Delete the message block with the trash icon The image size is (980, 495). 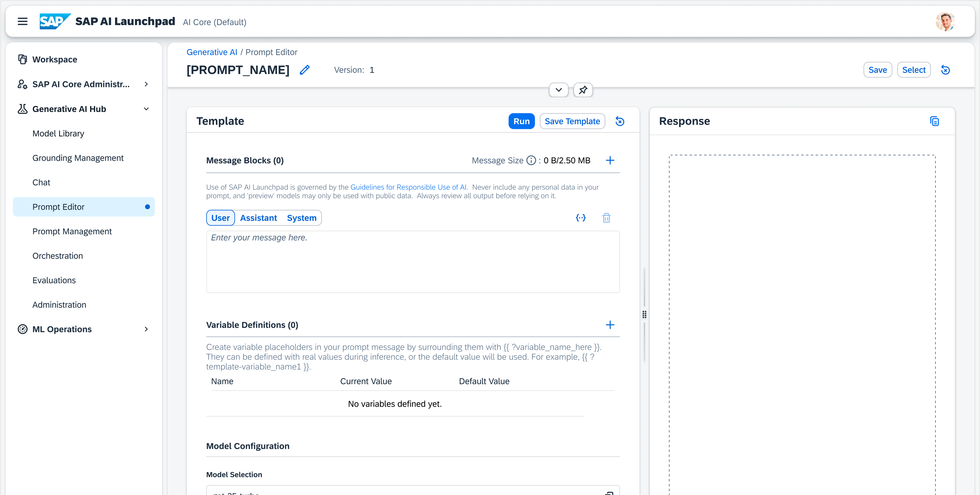tap(606, 218)
